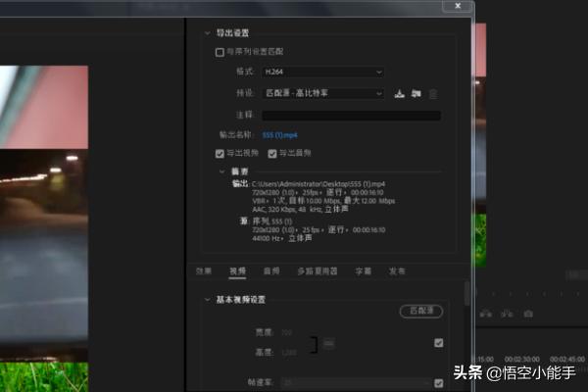Switch to the 音频 tab
588x392 pixels.
tap(271, 270)
